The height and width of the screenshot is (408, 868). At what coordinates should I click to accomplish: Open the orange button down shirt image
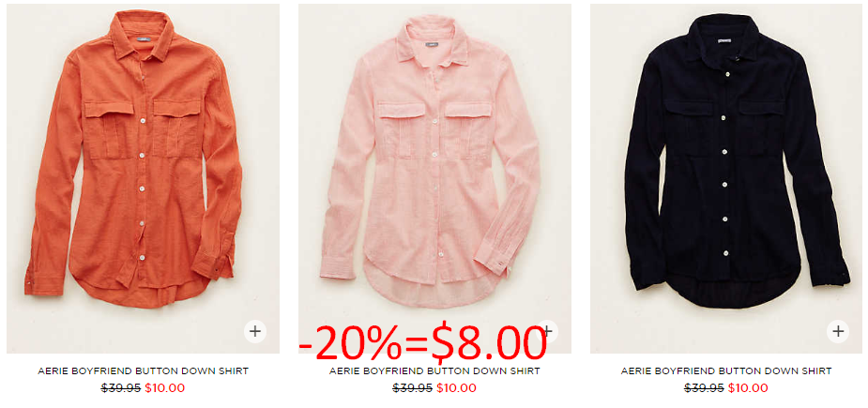[x=143, y=178]
